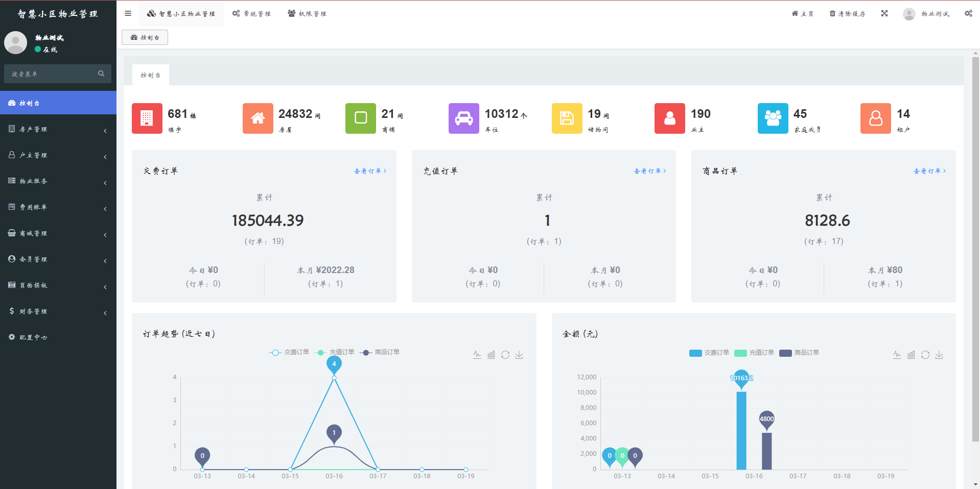This screenshot has width=980, height=489.
Task: Click the blue 家庭成员 group icon tile
Action: [x=773, y=118]
